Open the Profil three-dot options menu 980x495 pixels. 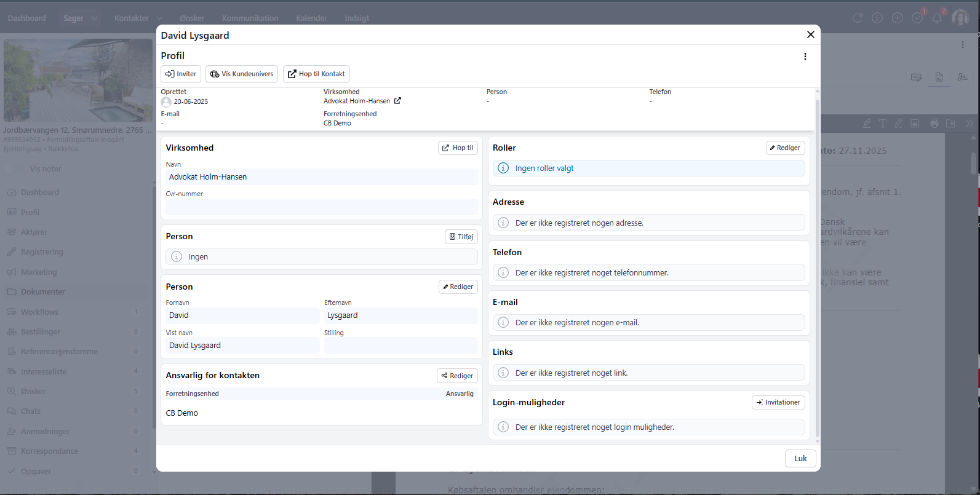(x=805, y=57)
